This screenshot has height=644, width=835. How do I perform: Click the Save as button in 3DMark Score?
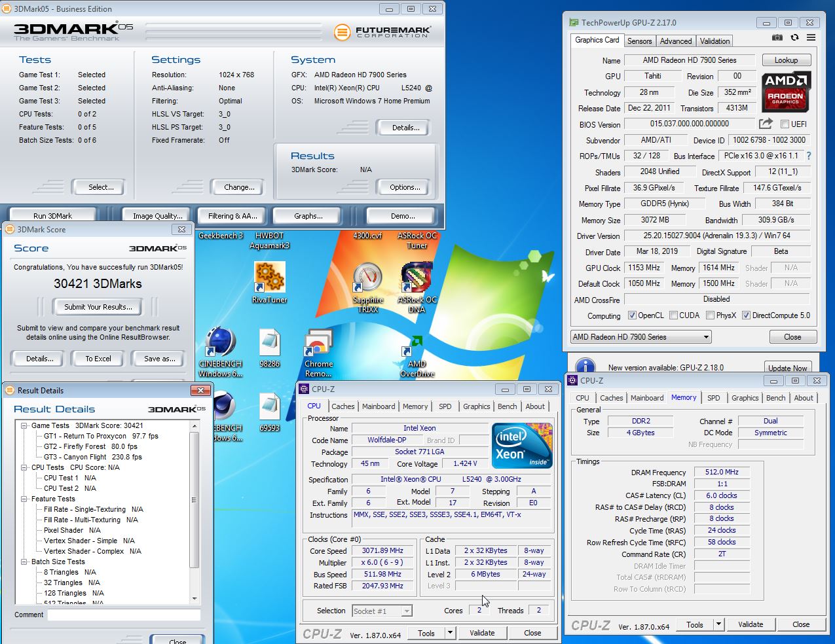click(160, 359)
